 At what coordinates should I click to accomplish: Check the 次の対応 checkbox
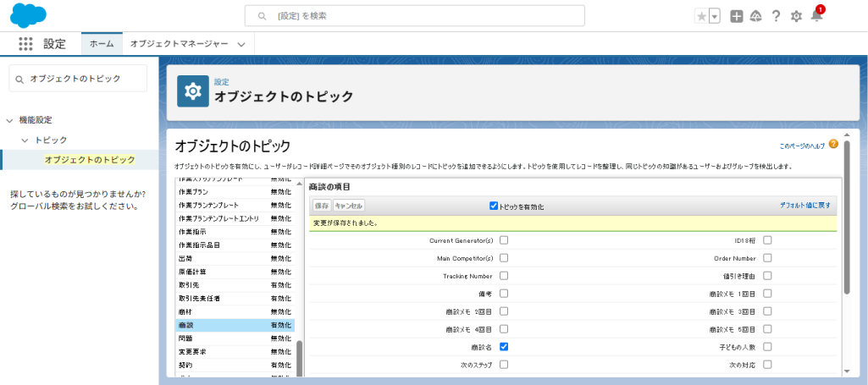(x=767, y=365)
